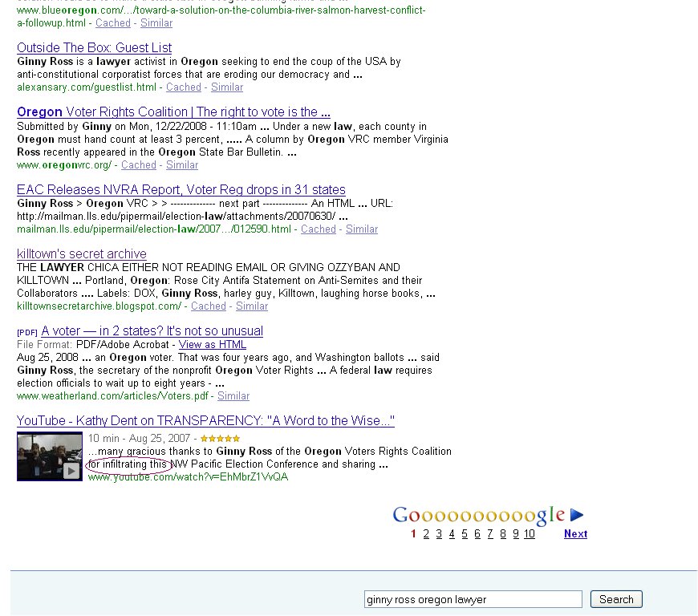Click 'View as HTML' link
This screenshot has width=698, height=616.
[x=213, y=345]
